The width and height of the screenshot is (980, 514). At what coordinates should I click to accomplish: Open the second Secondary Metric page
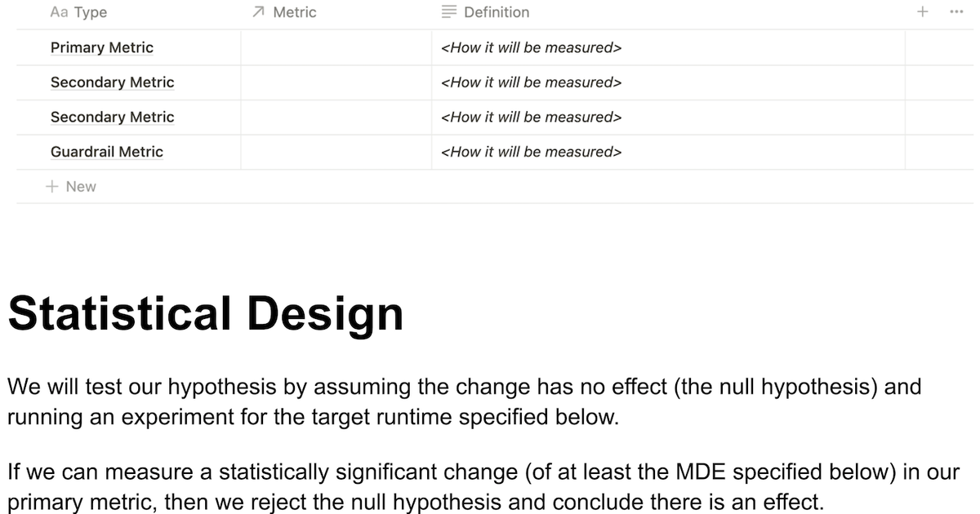(x=112, y=117)
